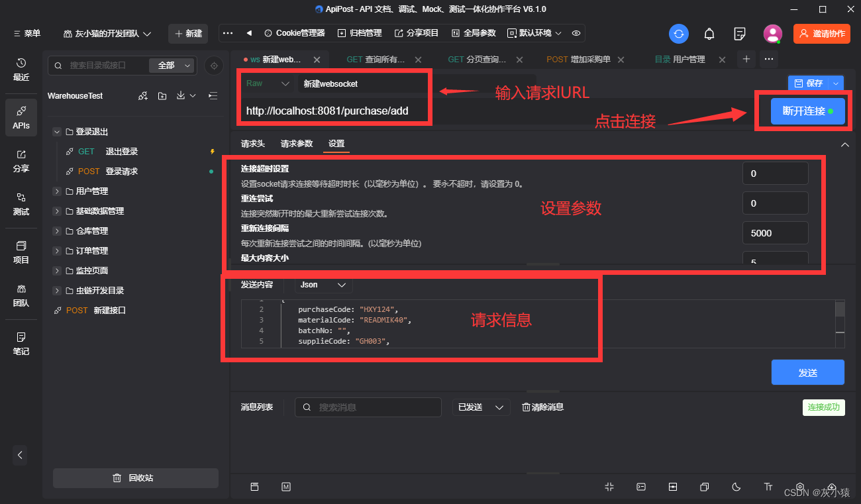Click the 保存 save button

tap(808, 83)
